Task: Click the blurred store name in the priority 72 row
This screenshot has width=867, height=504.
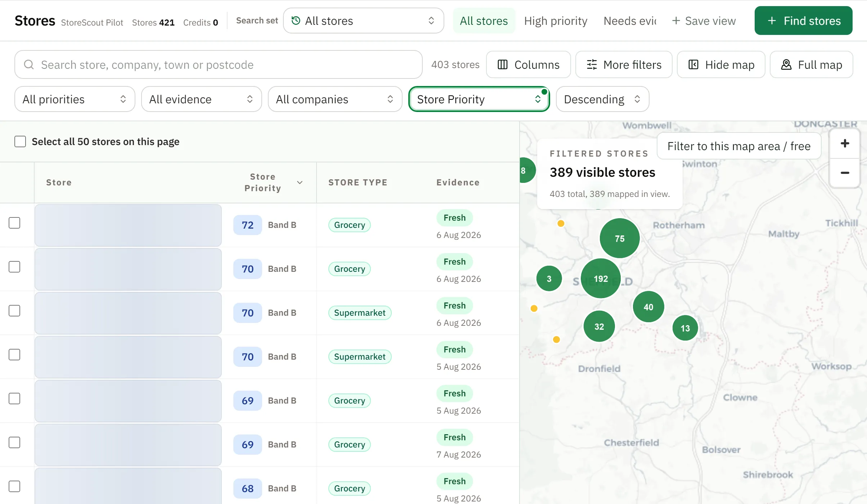Action: point(128,225)
